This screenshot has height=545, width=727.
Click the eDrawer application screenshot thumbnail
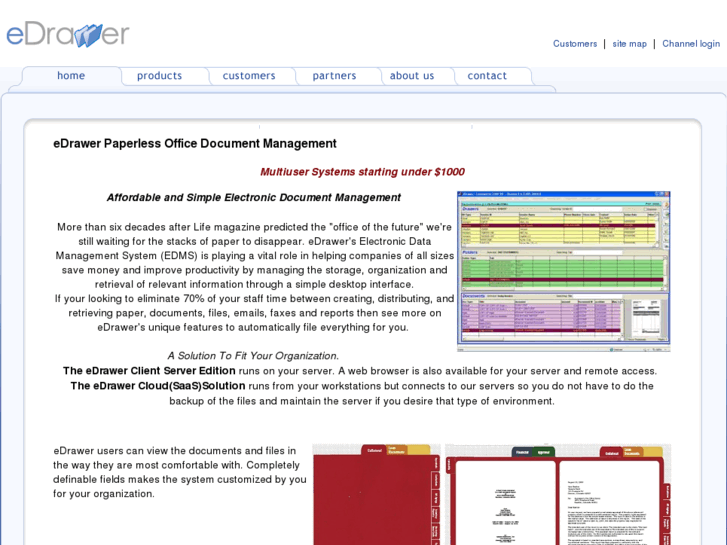pos(563,271)
